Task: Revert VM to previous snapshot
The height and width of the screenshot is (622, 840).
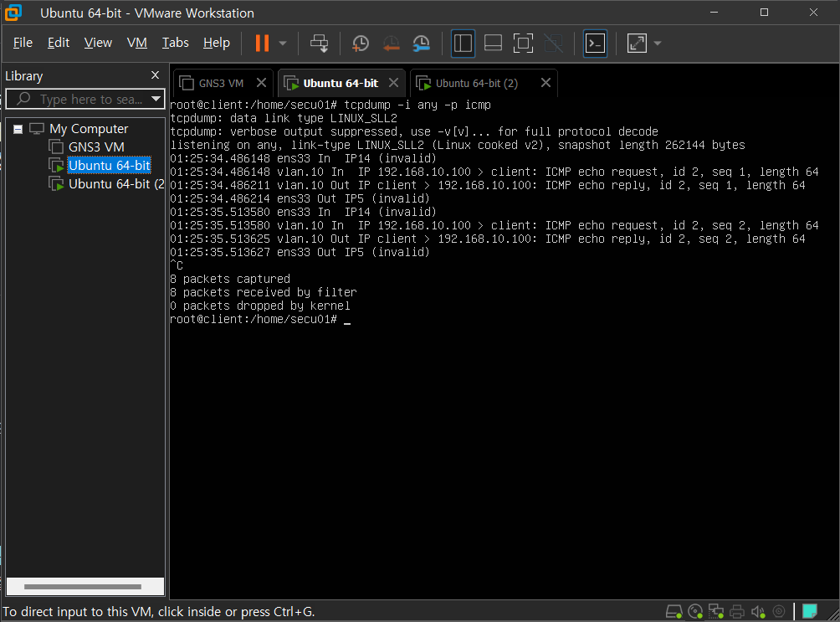Action: click(391, 44)
